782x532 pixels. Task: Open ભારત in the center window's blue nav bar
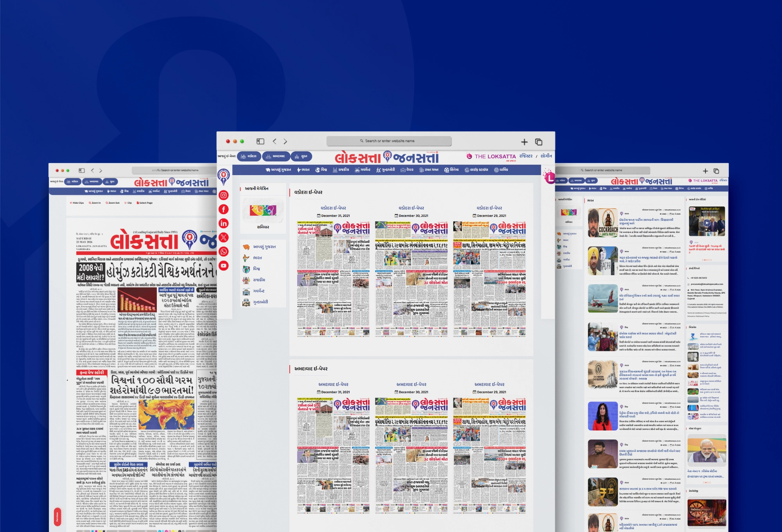tap(303, 170)
